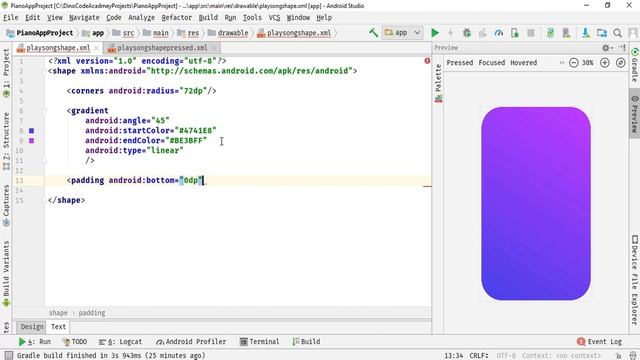The height and width of the screenshot is (360, 640).
Task: Click the Stop square icon in toolbar
Action: (531, 33)
